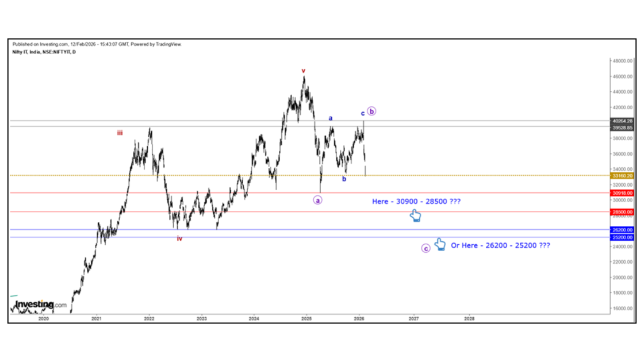The width and height of the screenshot is (644, 362).
Task: Click the 2024 label on the time axis
Action: point(254,318)
